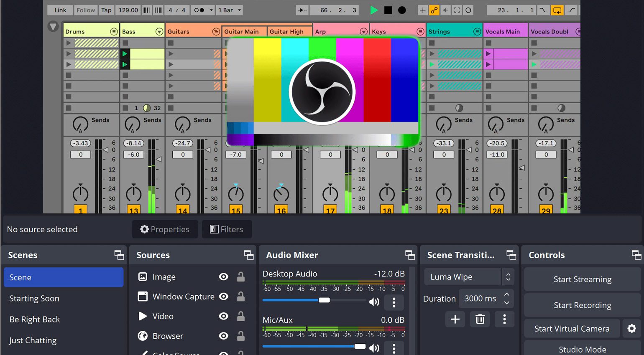Hide the Browser source
Viewport: 644px width, 355px height.
[224, 336]
